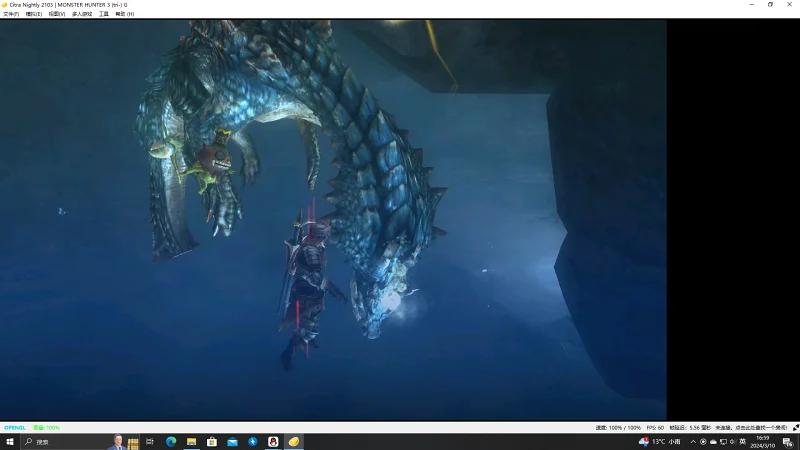Open the Windows Start menu
800x450 pixels.
click(x=9, y=442)
